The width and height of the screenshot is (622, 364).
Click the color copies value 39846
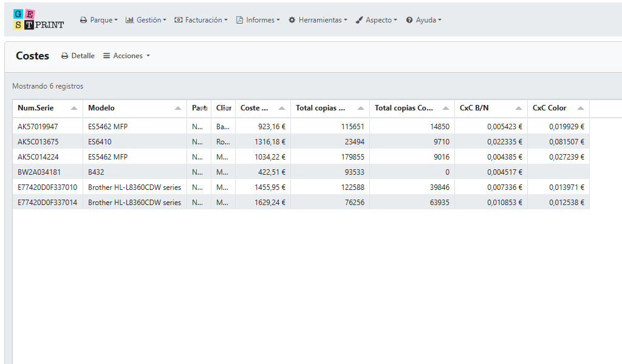click(x=440, y=187)
